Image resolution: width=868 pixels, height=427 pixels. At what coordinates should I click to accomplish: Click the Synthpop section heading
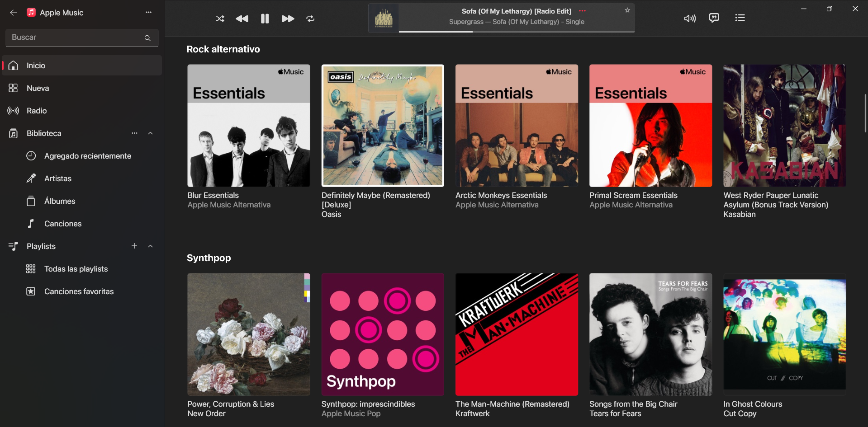pyautogui.click(x=209, y=258)
